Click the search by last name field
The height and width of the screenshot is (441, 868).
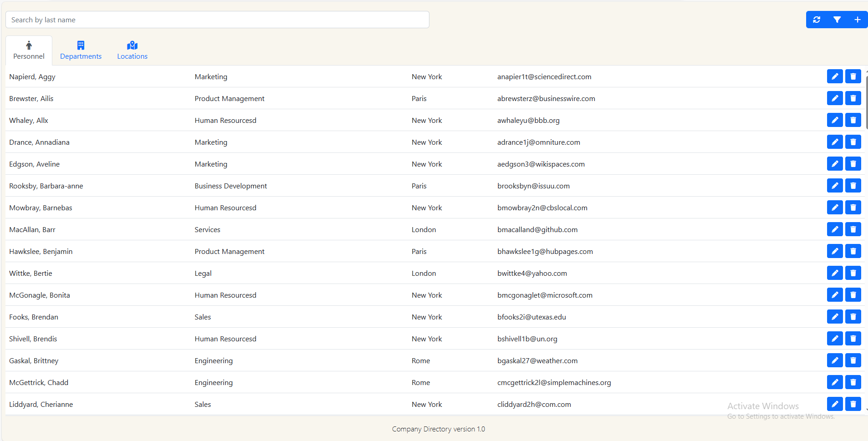tap(217, 20)
